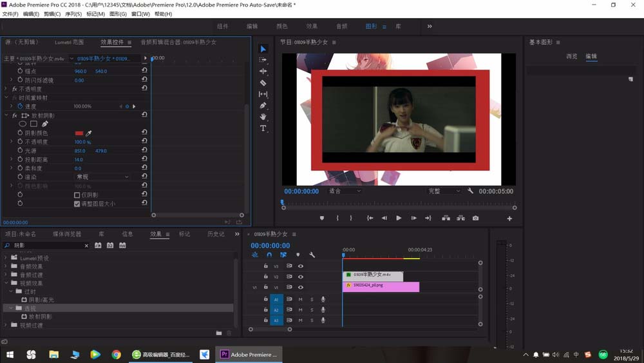This screenshot has height=363, width=644.
Task: Toggle lock on track V2
Action: point(266,276)
